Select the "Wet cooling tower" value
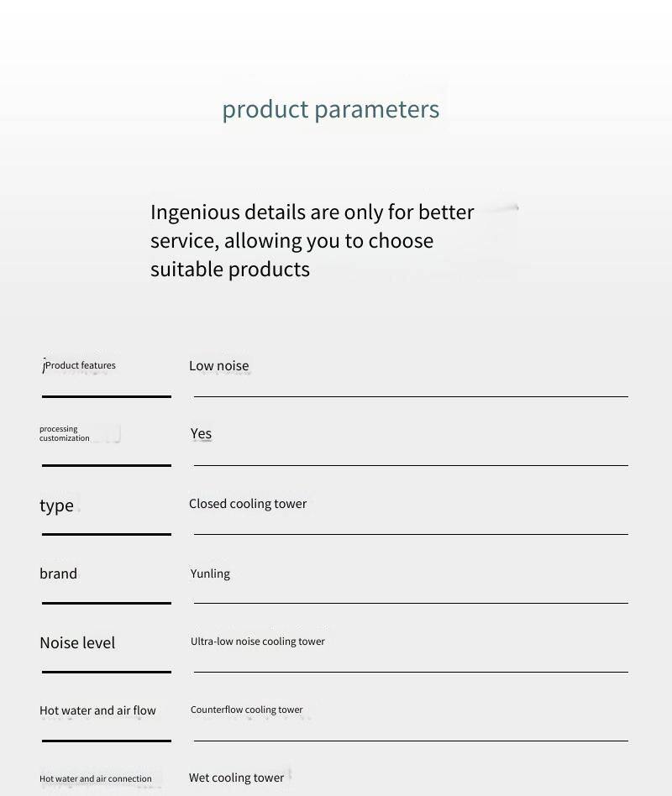 click(x=237, y=778)
